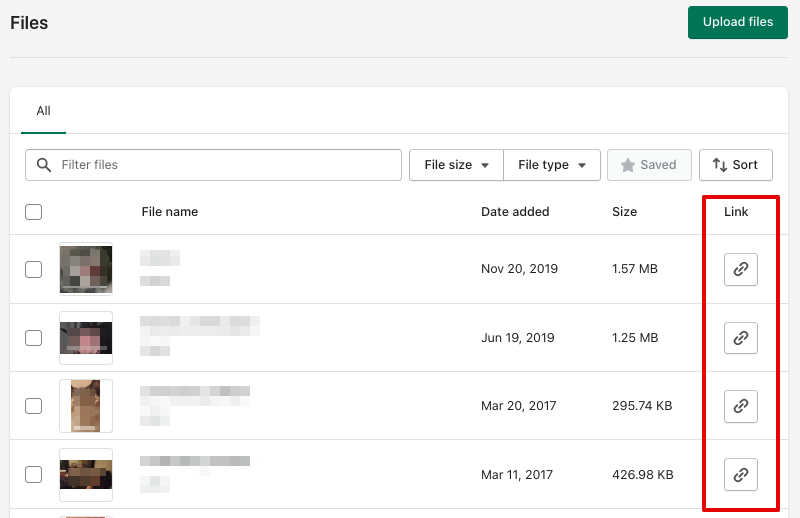
Task: Select the checkbox for the 1.25 MB file
Action: coord(34,338)
